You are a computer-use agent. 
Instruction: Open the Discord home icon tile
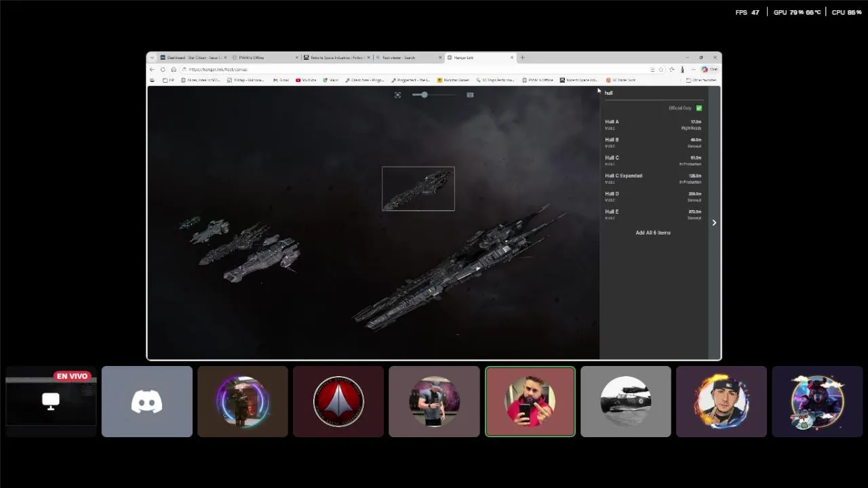[147, 401]
